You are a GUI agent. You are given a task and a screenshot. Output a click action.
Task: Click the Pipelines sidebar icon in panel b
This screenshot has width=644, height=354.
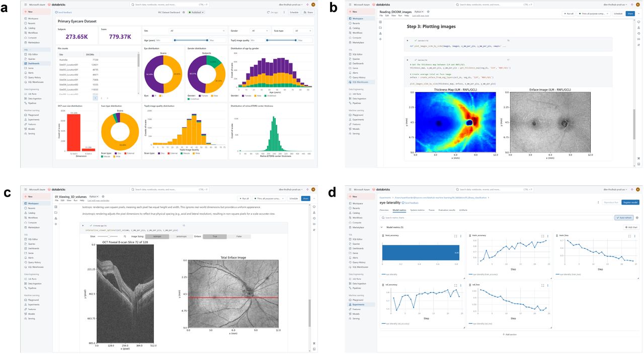point(350,103)
